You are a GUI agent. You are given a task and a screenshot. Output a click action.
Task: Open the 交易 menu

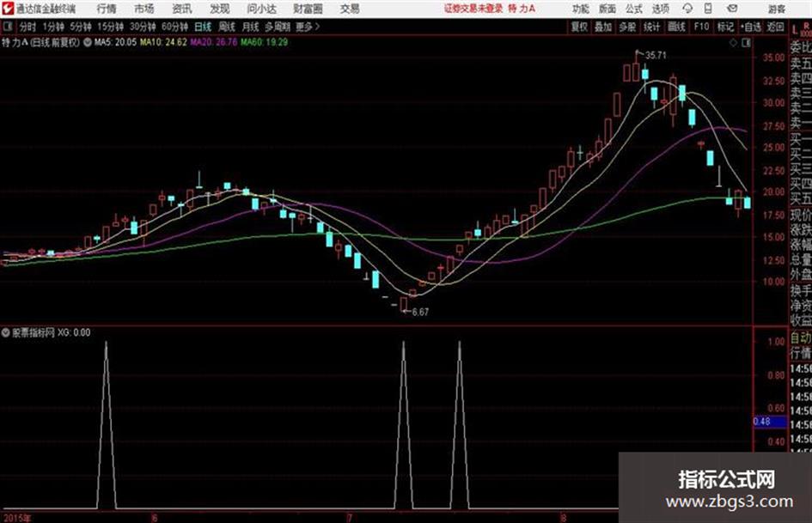point(350,9)
